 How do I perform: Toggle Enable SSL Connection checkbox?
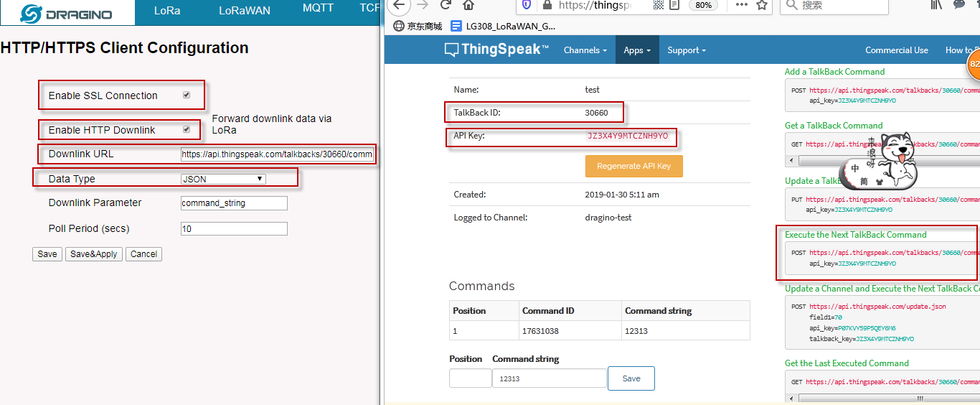[x=187, y=95]
